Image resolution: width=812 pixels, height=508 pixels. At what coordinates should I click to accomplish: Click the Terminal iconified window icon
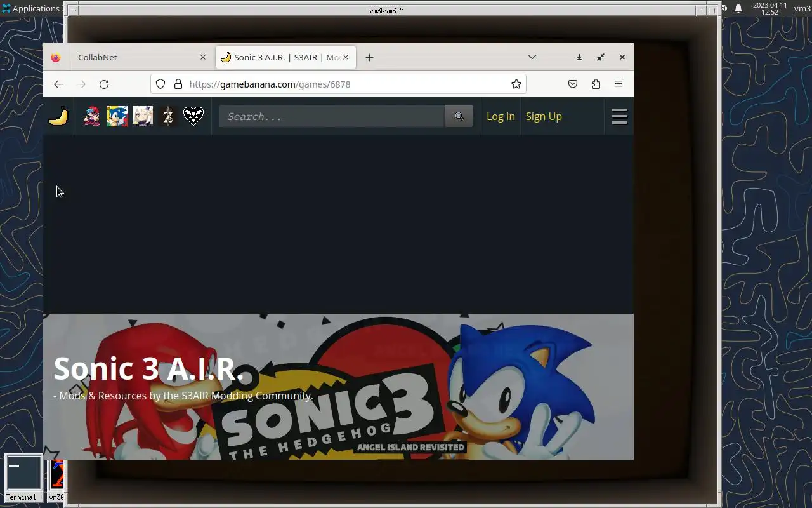(23, 478)
